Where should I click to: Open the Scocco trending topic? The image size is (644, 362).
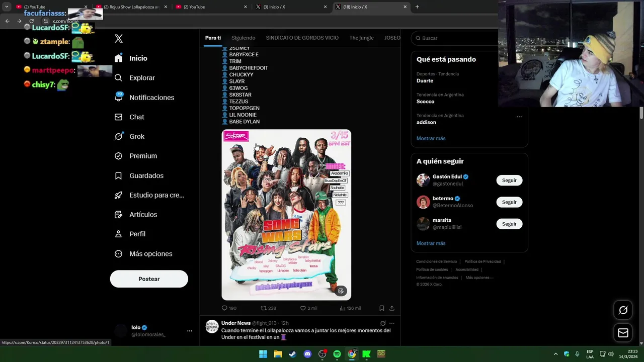[x=425, y=102]
